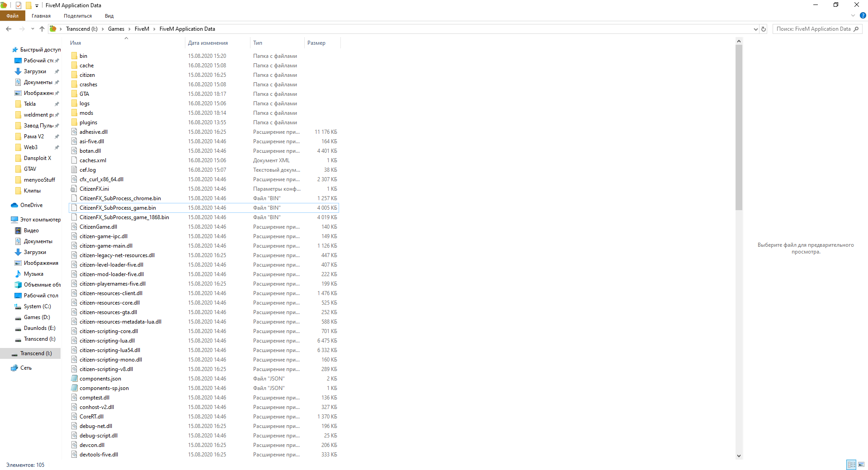Screen dimensions: 868x470
Task: Select the botan.dll file
Action: point(203,151)
